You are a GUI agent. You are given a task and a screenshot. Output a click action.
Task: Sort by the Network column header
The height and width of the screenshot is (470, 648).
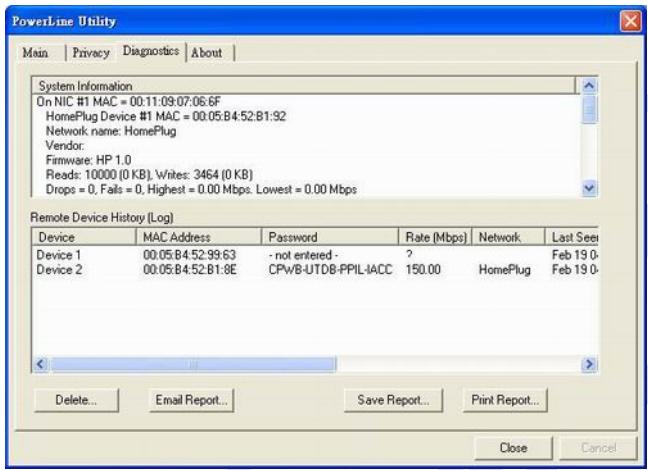(508, 237)
